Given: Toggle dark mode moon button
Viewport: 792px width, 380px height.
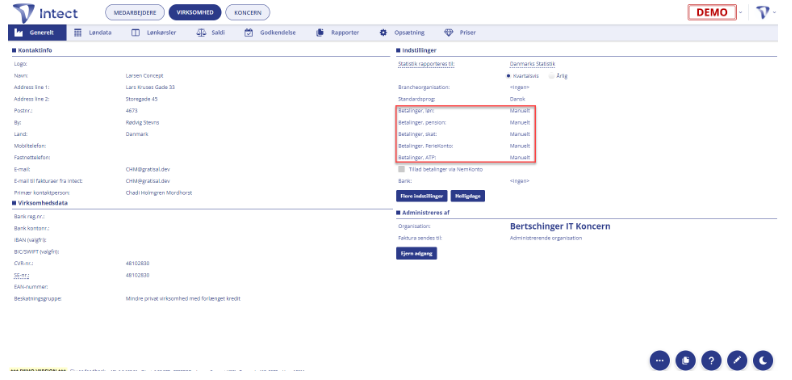Looking at the screenshot, I should coord(763,360).
